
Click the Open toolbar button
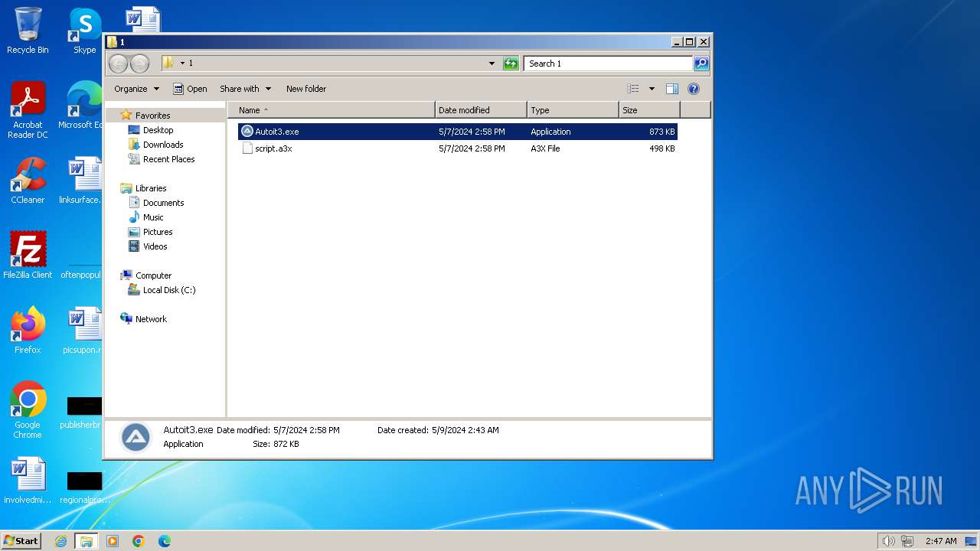[x=190, y=89]
